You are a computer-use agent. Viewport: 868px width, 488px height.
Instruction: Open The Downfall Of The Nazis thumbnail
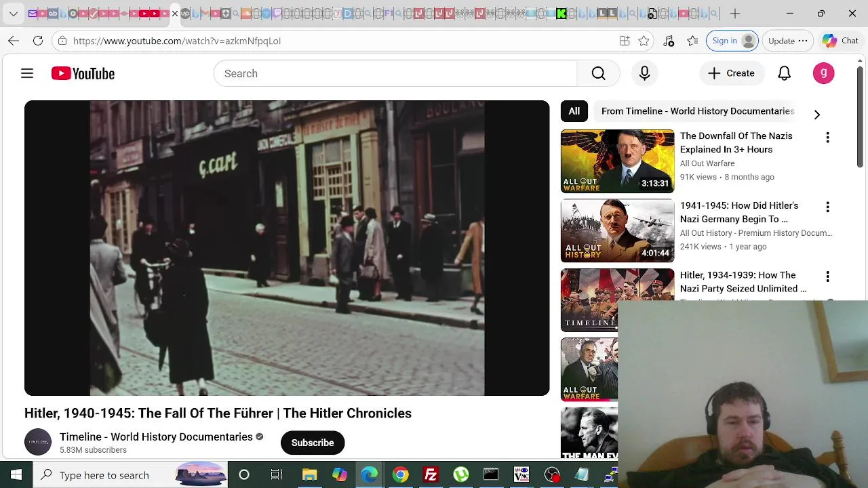(617, 161)
